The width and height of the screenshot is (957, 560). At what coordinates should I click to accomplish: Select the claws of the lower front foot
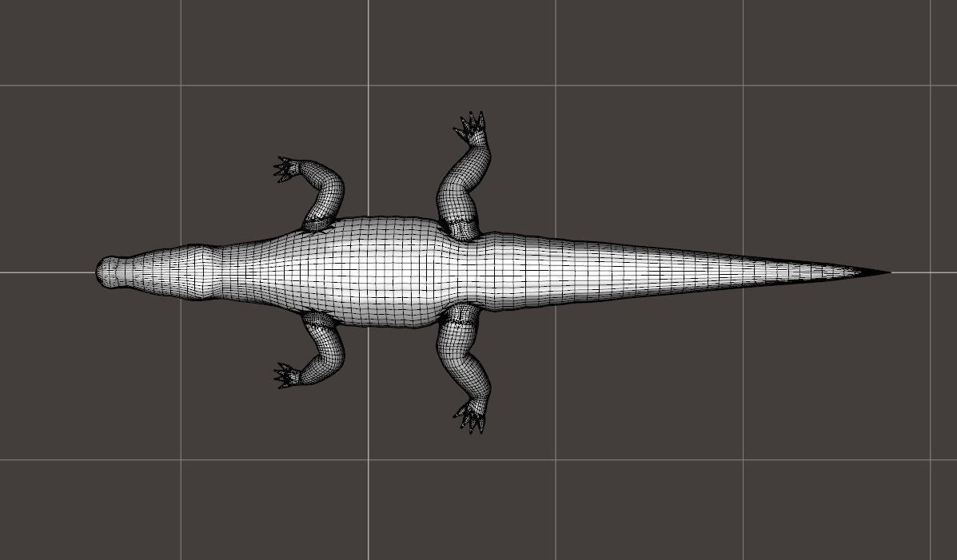[x=286, y=375]
